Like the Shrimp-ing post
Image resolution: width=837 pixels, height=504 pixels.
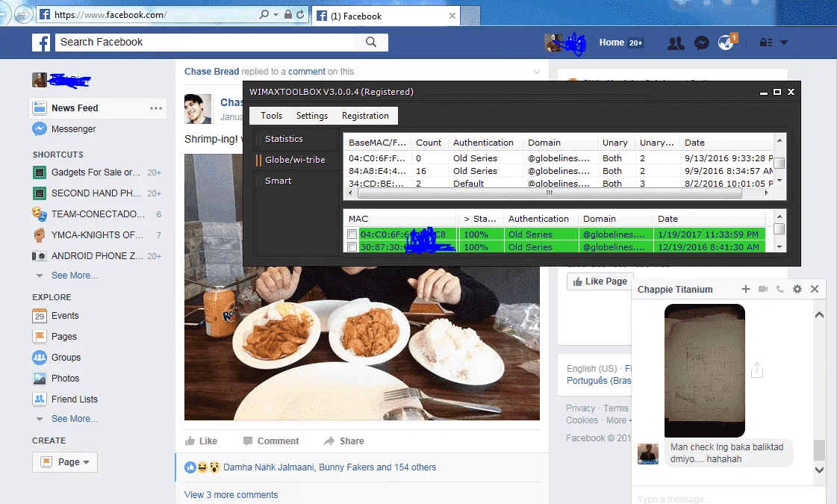pyautogui.click(x=202, y=441)
